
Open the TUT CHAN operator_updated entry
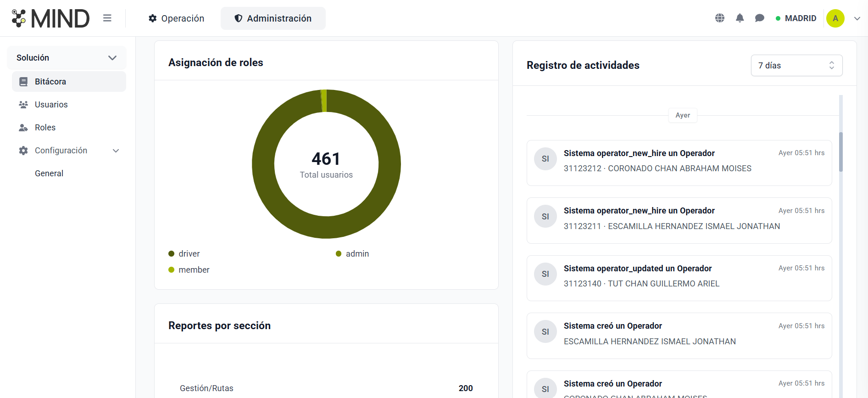[x=679, y=278]
